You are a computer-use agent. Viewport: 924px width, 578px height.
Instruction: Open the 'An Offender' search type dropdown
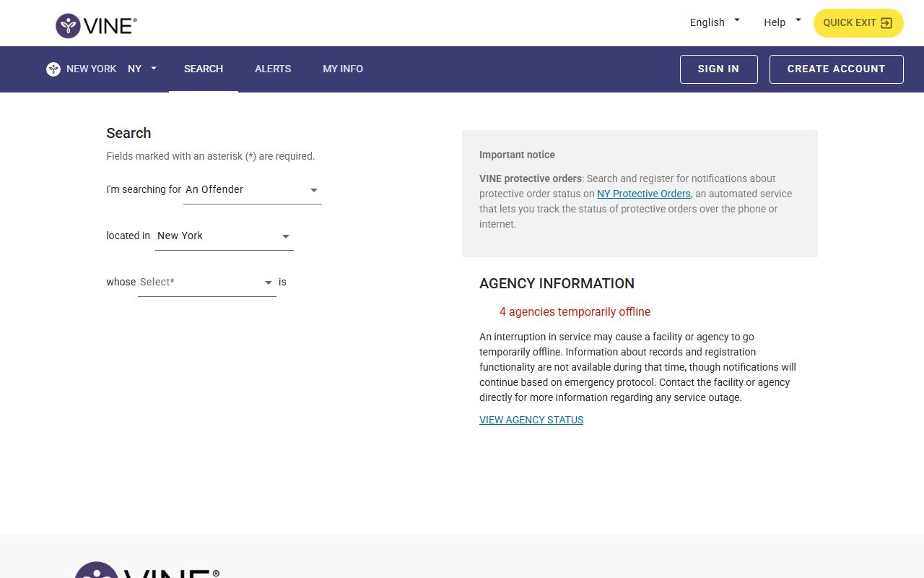(x=253, y=190)
